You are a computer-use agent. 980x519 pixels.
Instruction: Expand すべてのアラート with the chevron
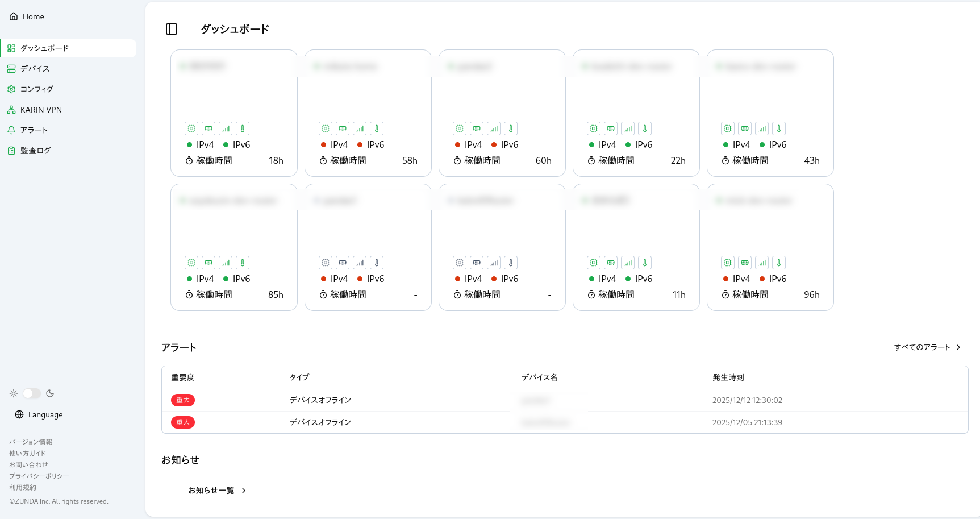[x=958, y=347]
